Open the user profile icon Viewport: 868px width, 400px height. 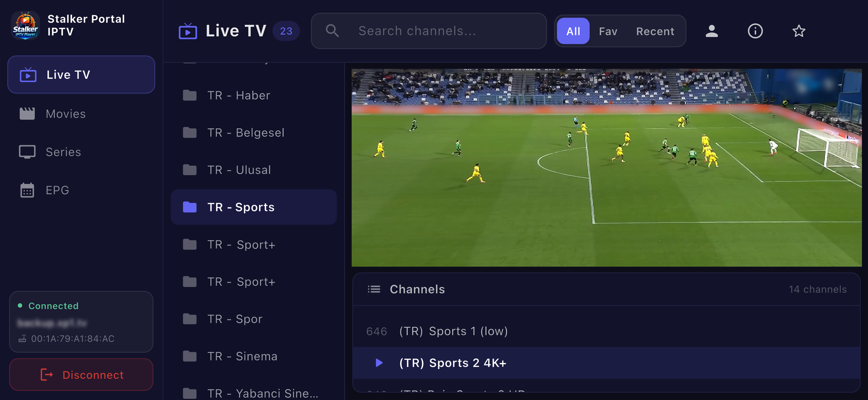[x=712, y=31]
